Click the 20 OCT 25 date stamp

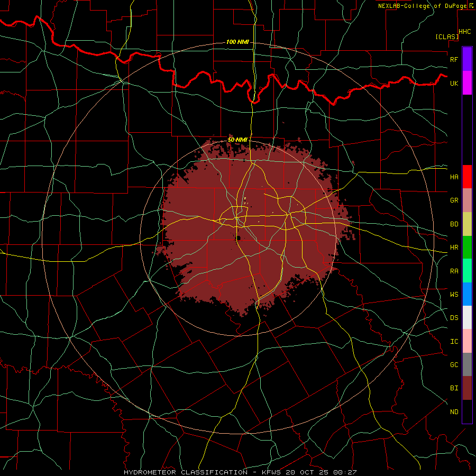(x=308, y=472)
